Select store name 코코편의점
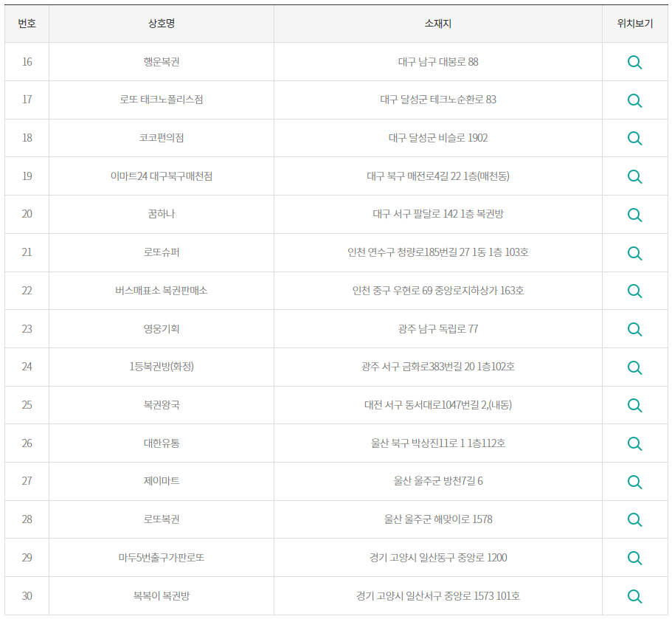The image size is (672, 619). coord(162,138)
